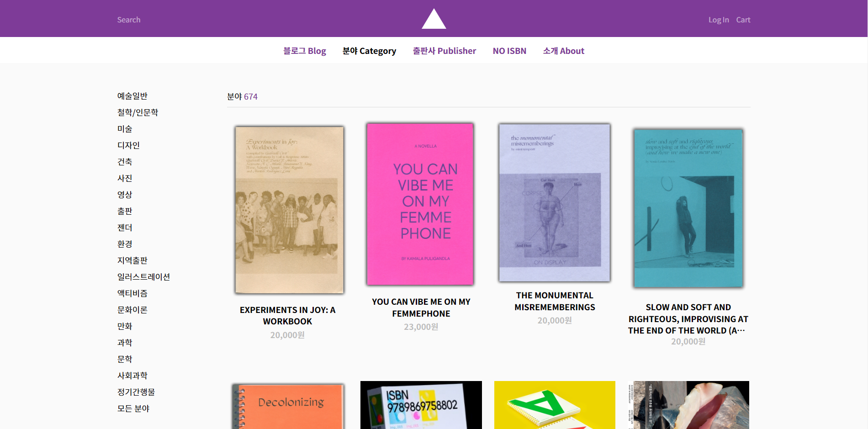868x429 pixels.
Task: Open the 출판사 Publisher menu
Action: tap(445, 51)
